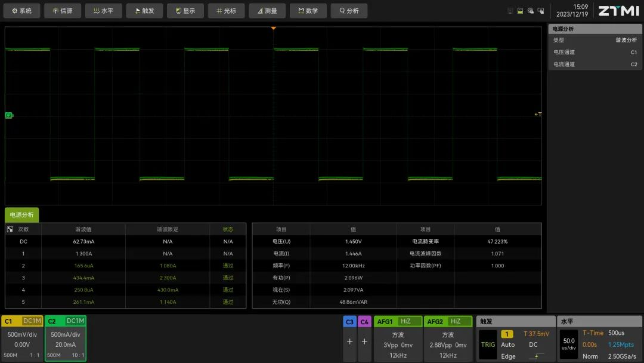Screen dimensions: 644x363
Task: Open the 显示 display menu
Action: pos(185,11)
